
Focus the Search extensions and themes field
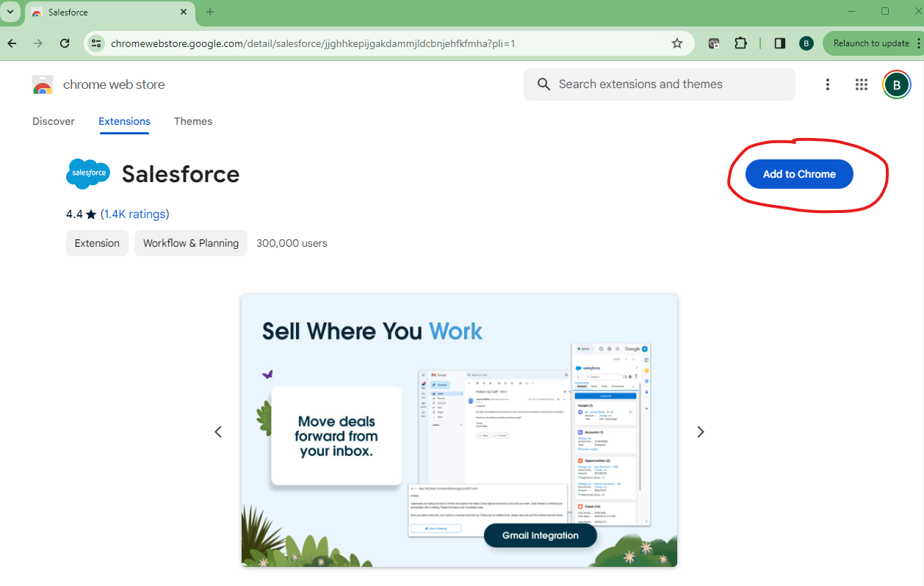click(660, 84)
